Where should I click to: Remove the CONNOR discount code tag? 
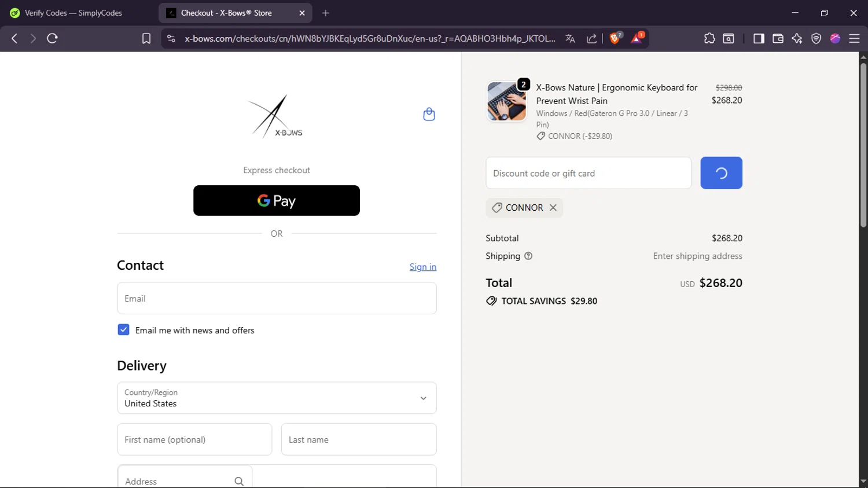tap(553, 207)
